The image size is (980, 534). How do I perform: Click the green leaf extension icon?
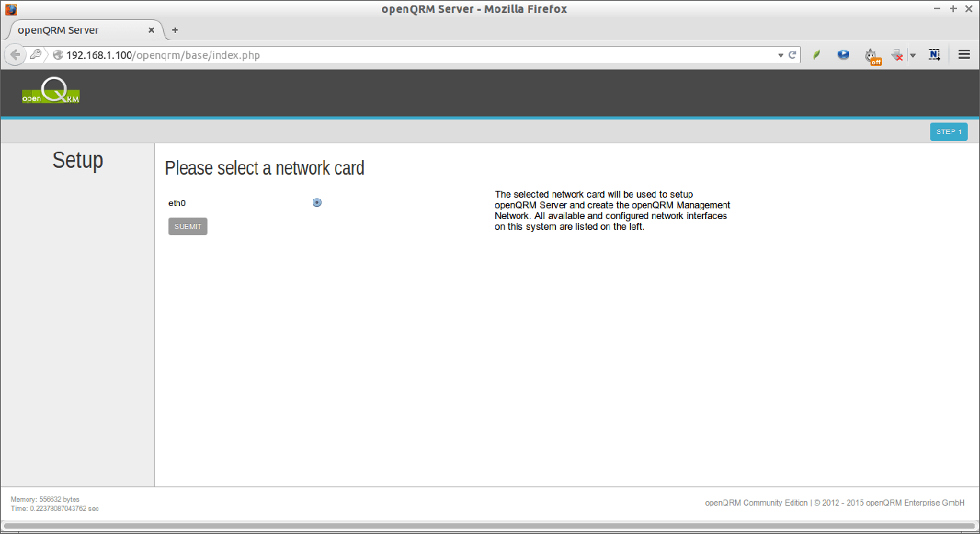817,55
